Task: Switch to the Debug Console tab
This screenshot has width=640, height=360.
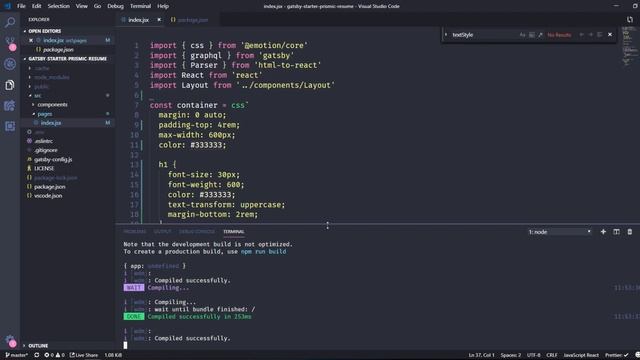Action: click(197, 231)
